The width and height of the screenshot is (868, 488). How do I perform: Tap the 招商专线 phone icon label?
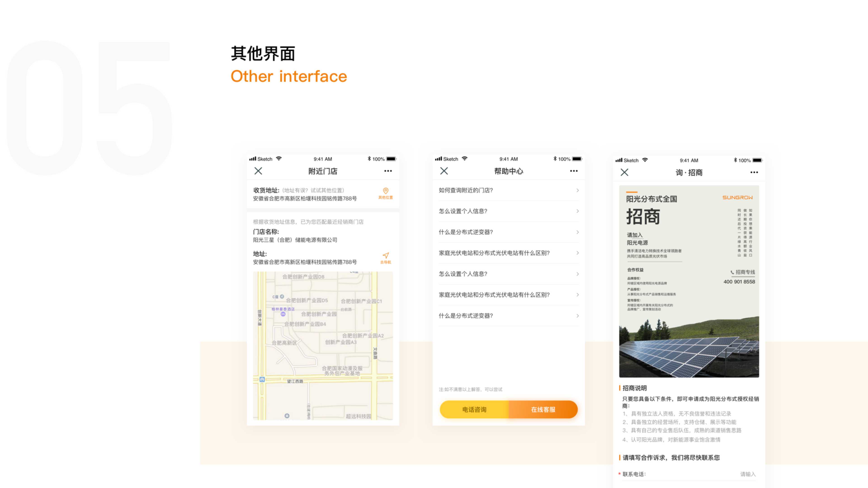pyautogui.click(x=743, y=272)
